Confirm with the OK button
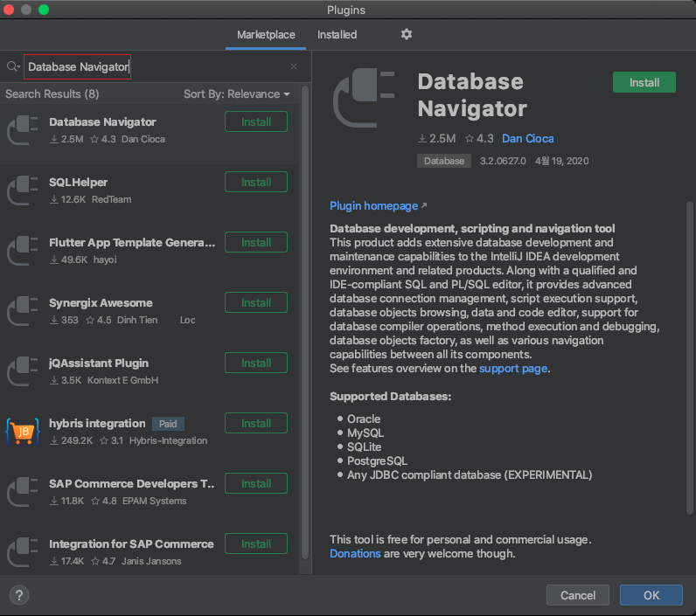 coord(651,595)
